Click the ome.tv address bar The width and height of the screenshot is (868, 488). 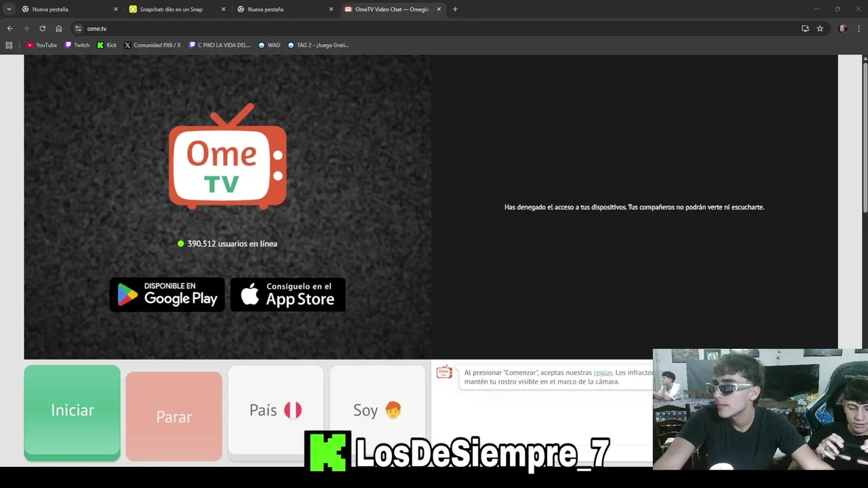pyautogui.click(x=434, y=28)
